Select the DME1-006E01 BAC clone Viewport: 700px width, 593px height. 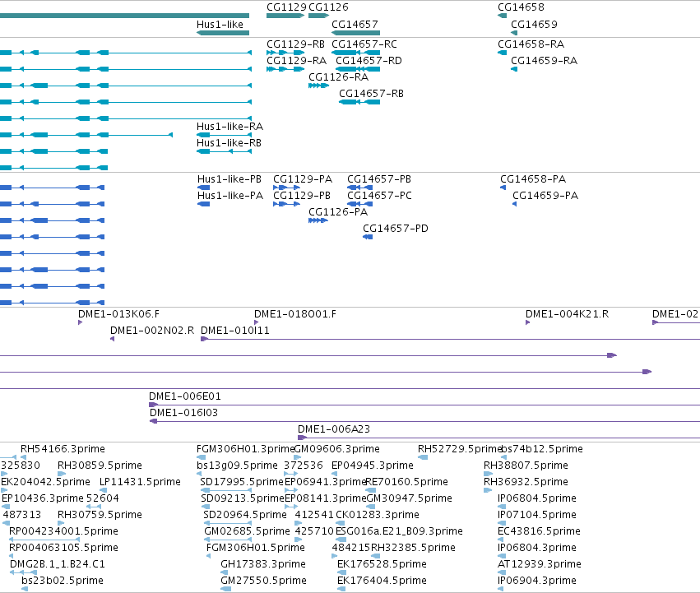tap(424, 405)
